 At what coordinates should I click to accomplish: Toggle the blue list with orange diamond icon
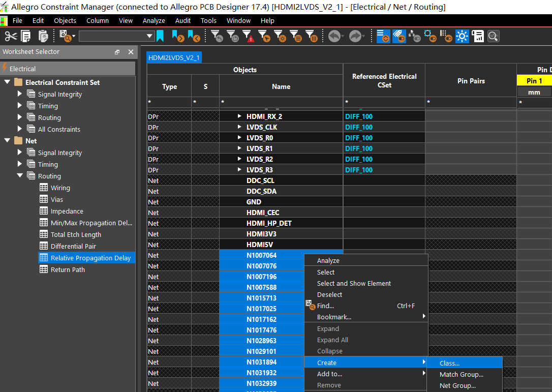(x=383, y=36)
